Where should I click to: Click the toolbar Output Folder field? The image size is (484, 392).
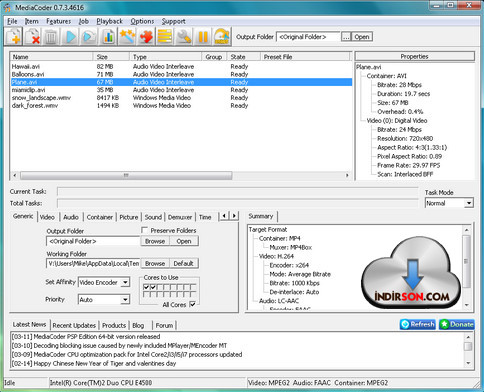pyautogui.click(x=308, y=37)
